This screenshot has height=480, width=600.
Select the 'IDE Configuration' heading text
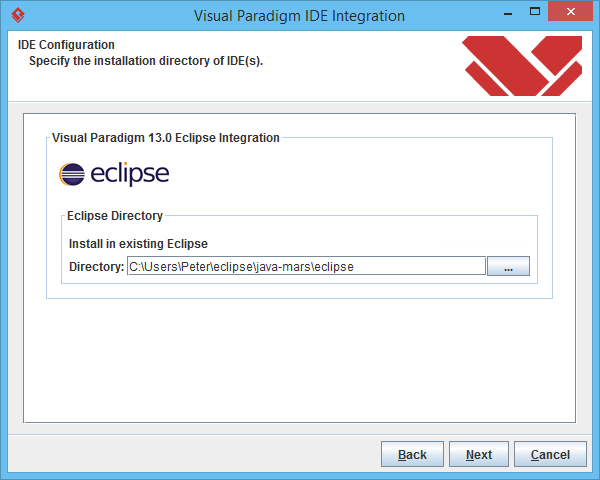[x=66, y=45]
